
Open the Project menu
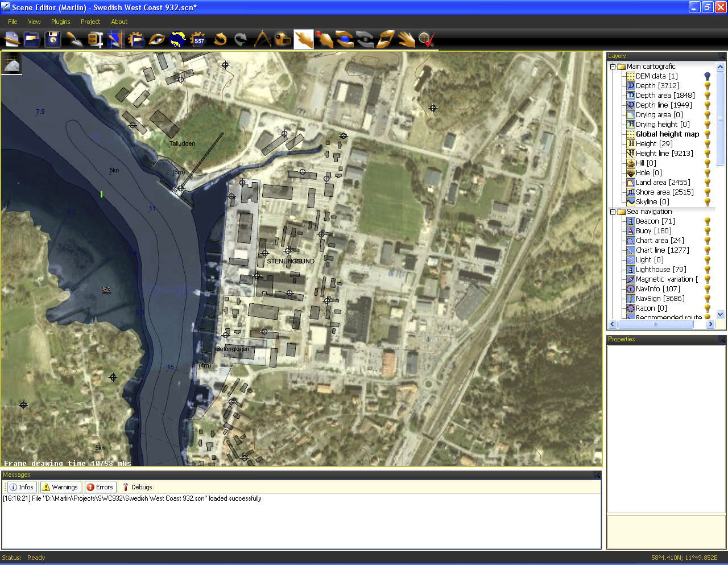(x=90, y=22)
